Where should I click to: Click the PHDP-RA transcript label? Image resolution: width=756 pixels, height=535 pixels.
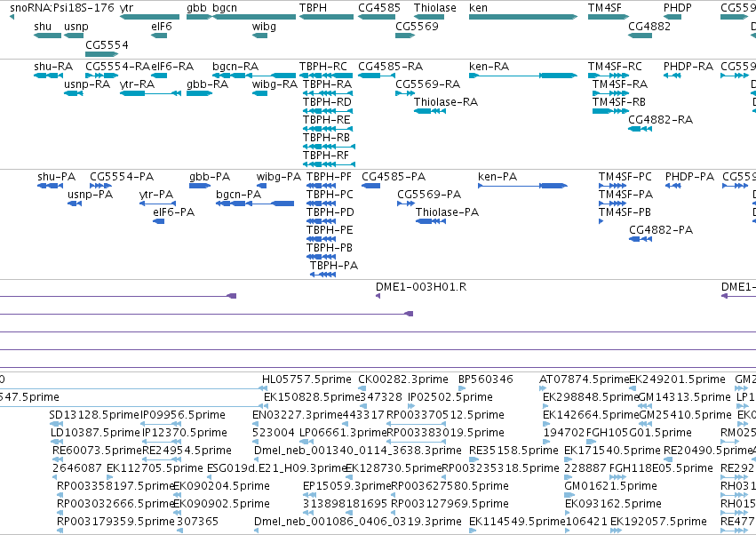tap(688, 66)
